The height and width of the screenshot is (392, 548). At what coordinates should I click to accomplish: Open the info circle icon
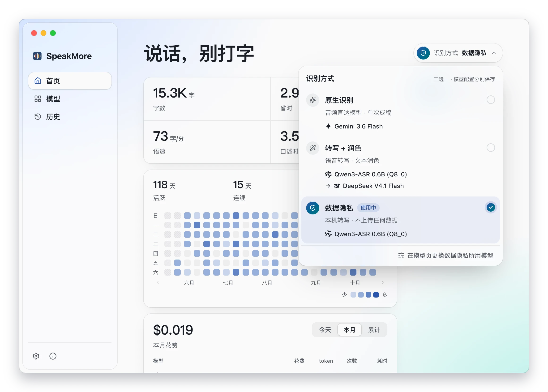(53, 356)
